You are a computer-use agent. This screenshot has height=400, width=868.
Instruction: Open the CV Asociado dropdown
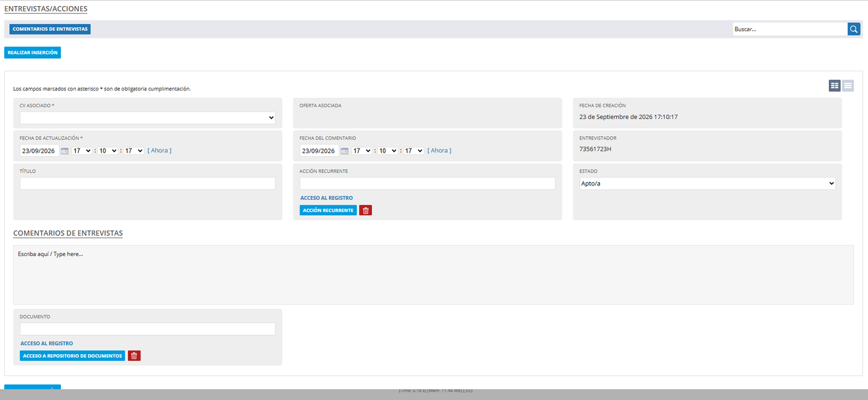148,118
